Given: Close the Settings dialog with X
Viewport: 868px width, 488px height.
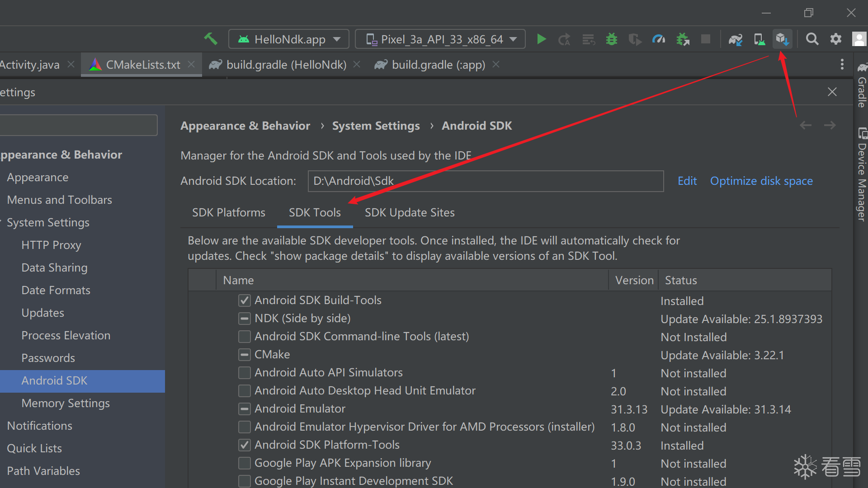Looking at the screenshot, I should click(832, 92).
